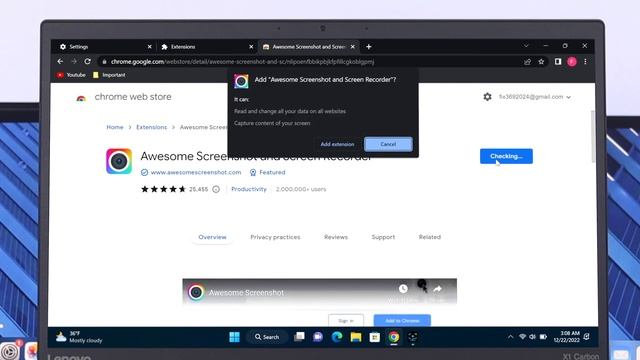Bookmark this page with the star
640x360 pixels.
pyautogui.click(x=541, y=62)
